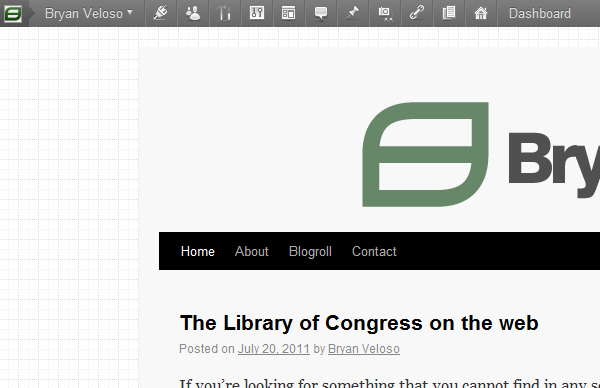The height and width of the screenshot is (388, 600).
Task: Click the green site logo in admin bar
Action: (x=13, y=14)
